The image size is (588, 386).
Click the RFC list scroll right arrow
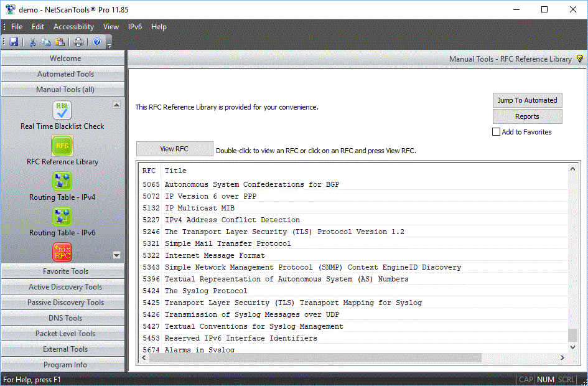(562, 357)
